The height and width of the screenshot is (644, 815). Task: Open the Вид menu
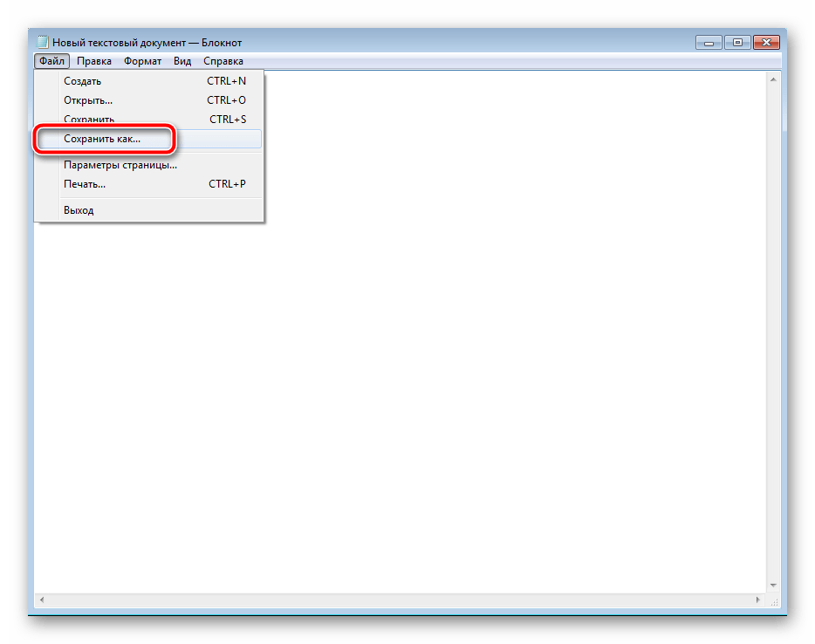point(181,61)
